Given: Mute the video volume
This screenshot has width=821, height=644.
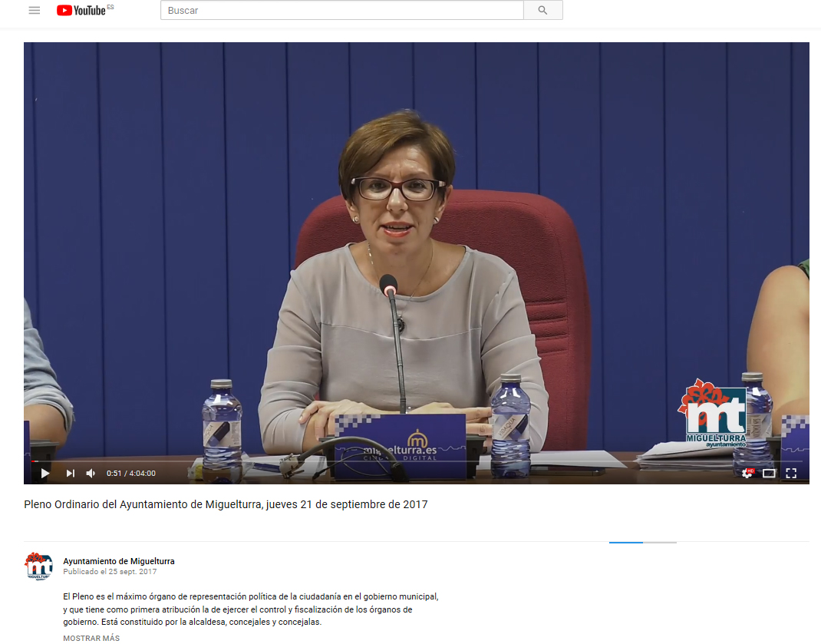Looking at the screenshot, I should click(x=91, y=473).
